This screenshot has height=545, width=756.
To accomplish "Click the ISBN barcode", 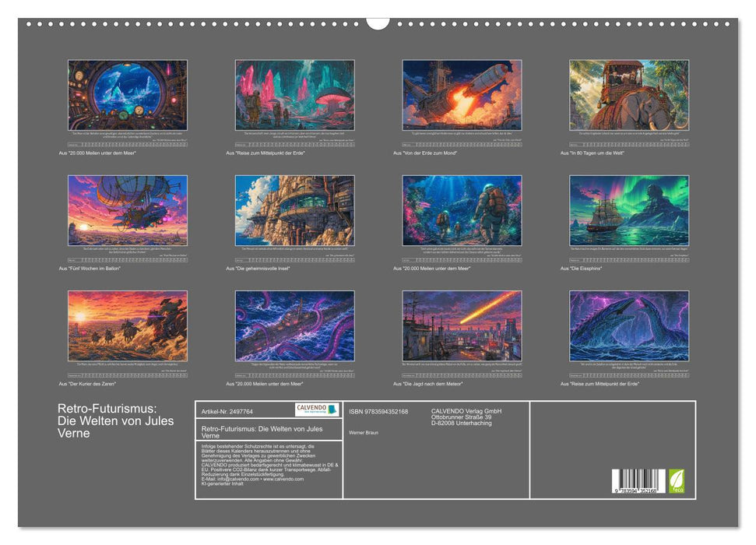I will pos(639,481).
